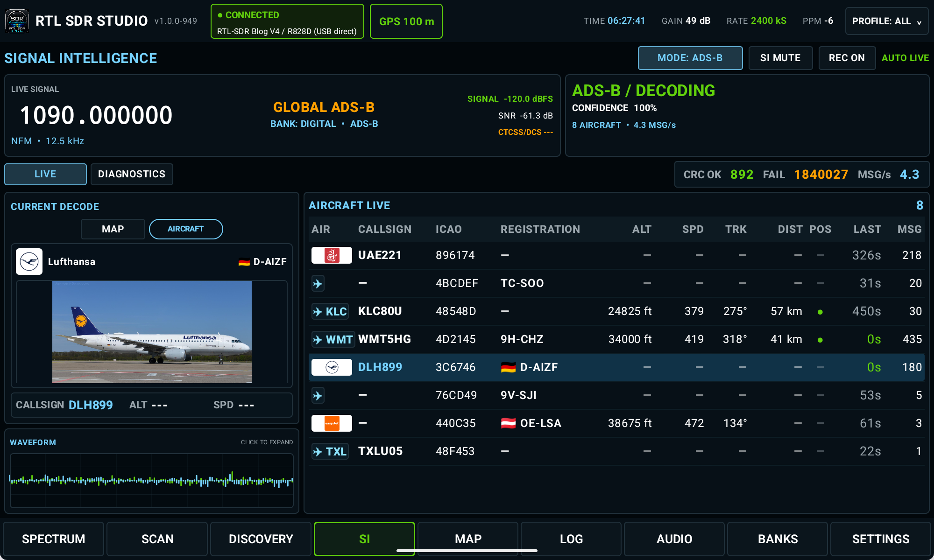
Task: Click the plane icon in the TC-SOO row
Action: [318, 283]
